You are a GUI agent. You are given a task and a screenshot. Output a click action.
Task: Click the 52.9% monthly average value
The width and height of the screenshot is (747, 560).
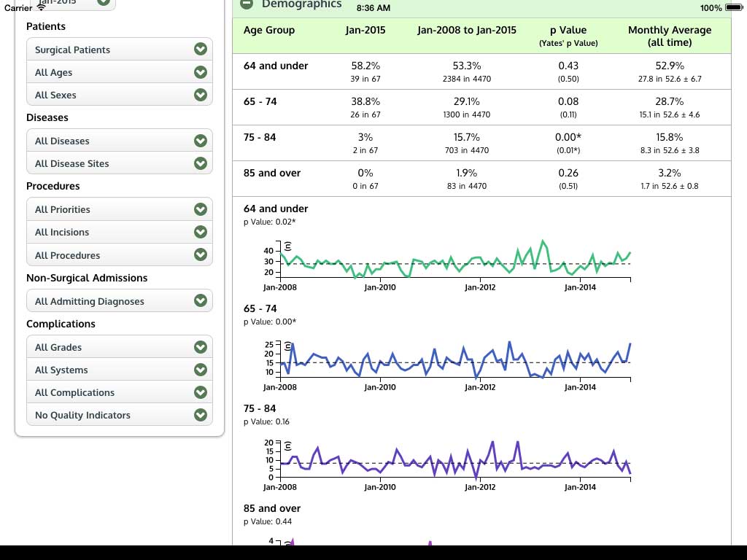click(x=670, y=66)
